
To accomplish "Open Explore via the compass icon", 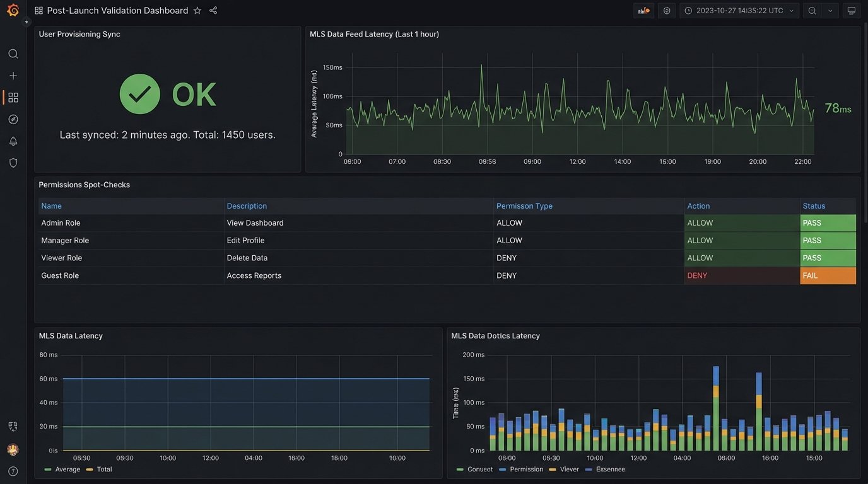I will 13,119.
